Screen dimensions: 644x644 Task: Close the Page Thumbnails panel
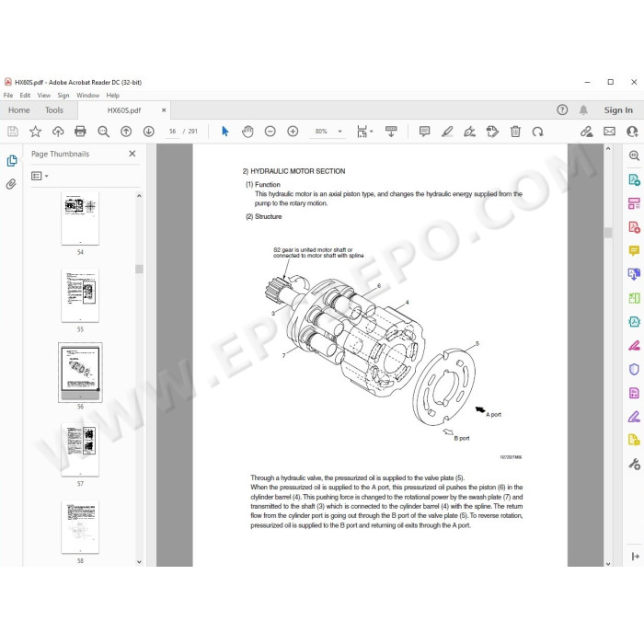click(132, 154)
